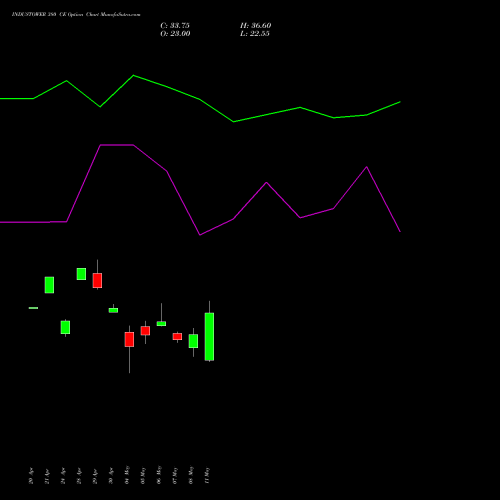Click the 20 Apr date label
The height and width of the screenshot is (500, 500).
point(31,476)
